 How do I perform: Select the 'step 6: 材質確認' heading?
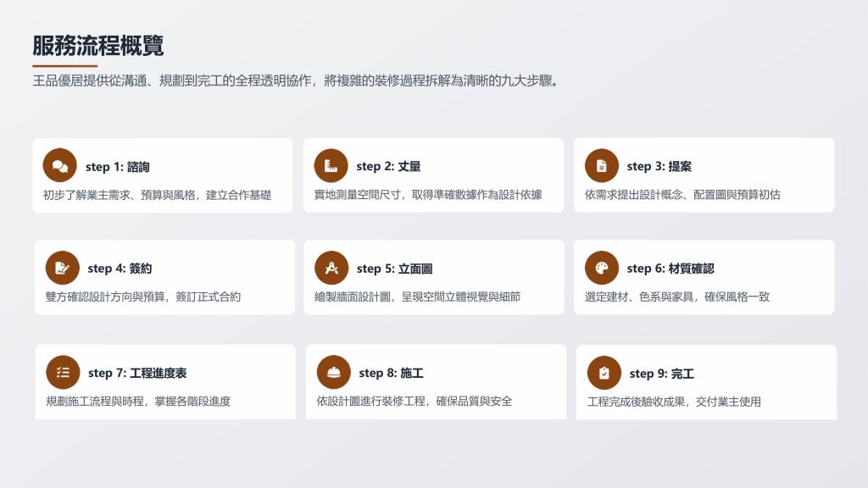point(670,269)
